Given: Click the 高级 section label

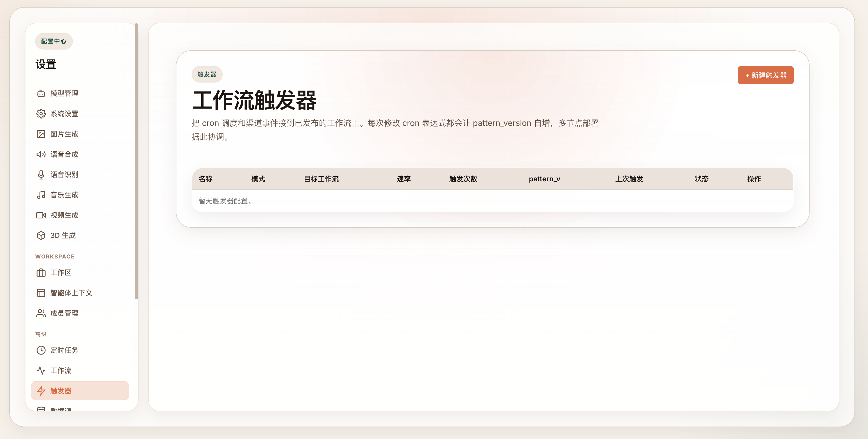Looking at the screenshot, I should click(41, 334).
